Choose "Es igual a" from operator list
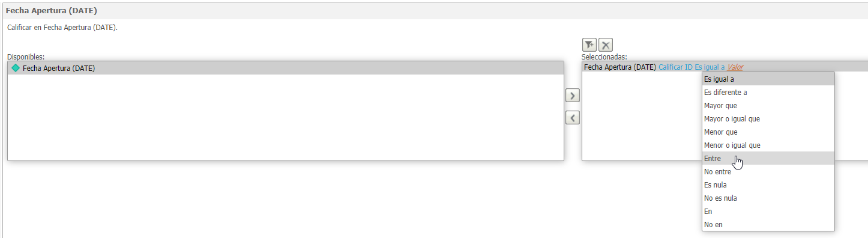 click(768, 79)
